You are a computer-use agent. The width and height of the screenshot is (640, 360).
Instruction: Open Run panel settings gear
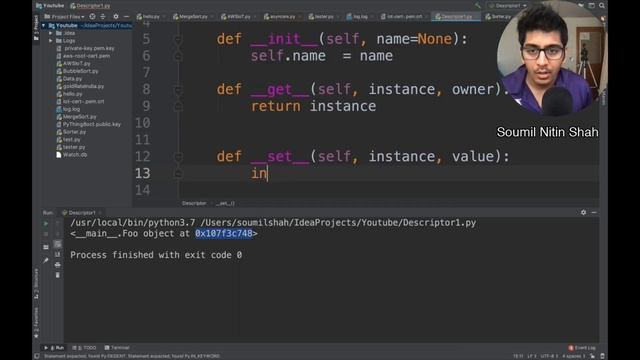click(x=583, y=213)
